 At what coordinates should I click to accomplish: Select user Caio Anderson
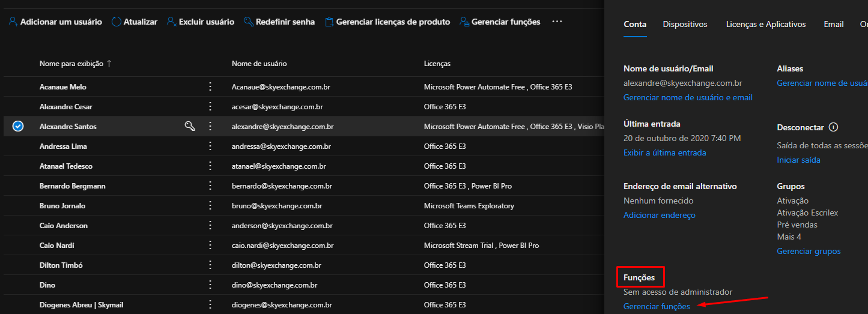click(x=64, y=226)
